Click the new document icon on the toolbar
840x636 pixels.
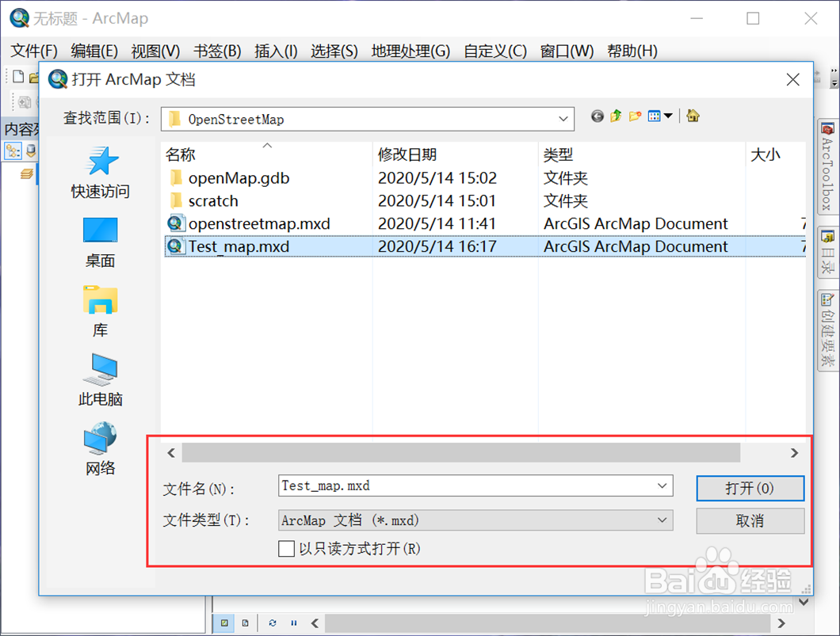17,75
